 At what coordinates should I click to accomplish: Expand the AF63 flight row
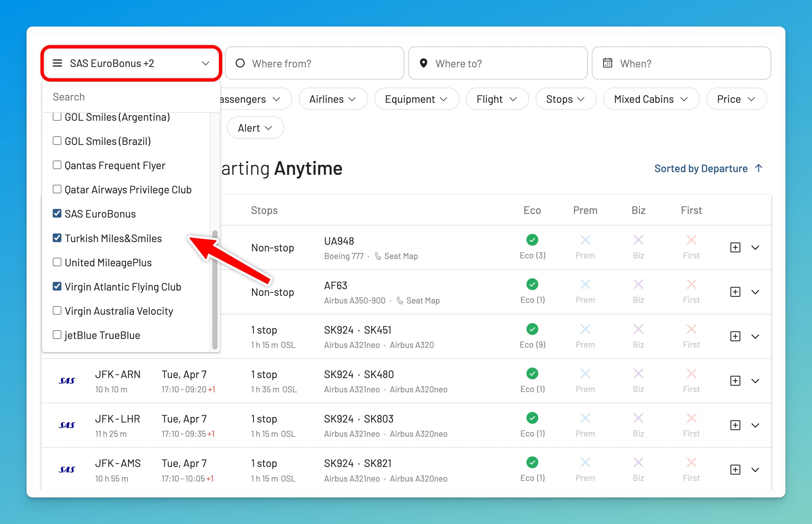coord(755,292)
